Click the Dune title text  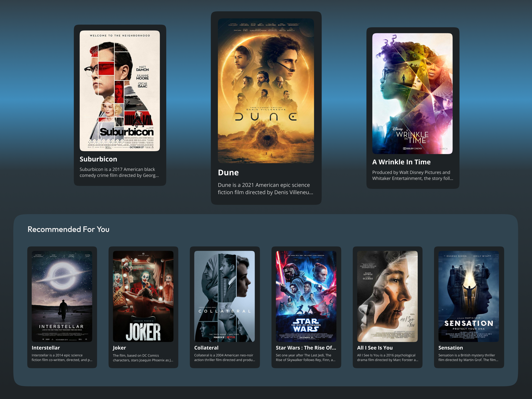[228, 172]
